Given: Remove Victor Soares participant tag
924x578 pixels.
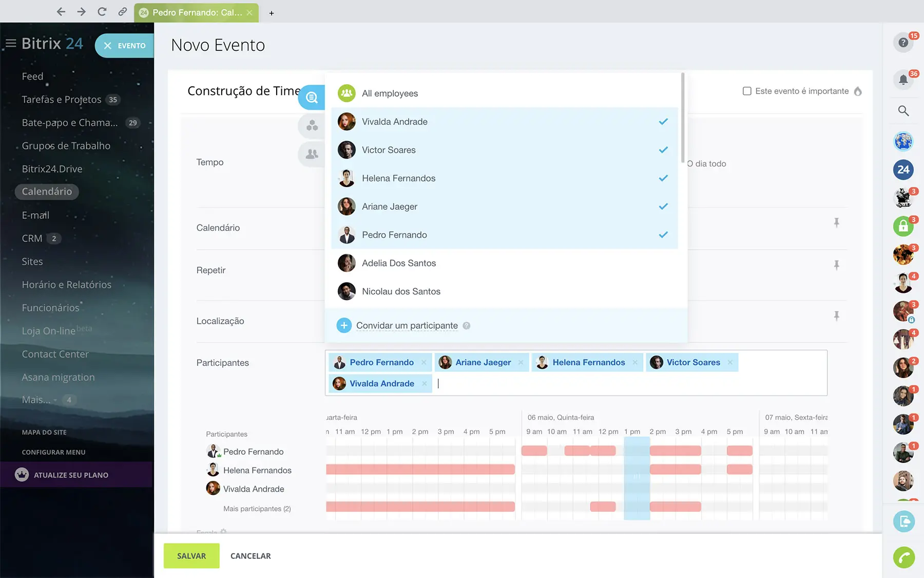Looking at the screenshot, I should pos(730,363).
